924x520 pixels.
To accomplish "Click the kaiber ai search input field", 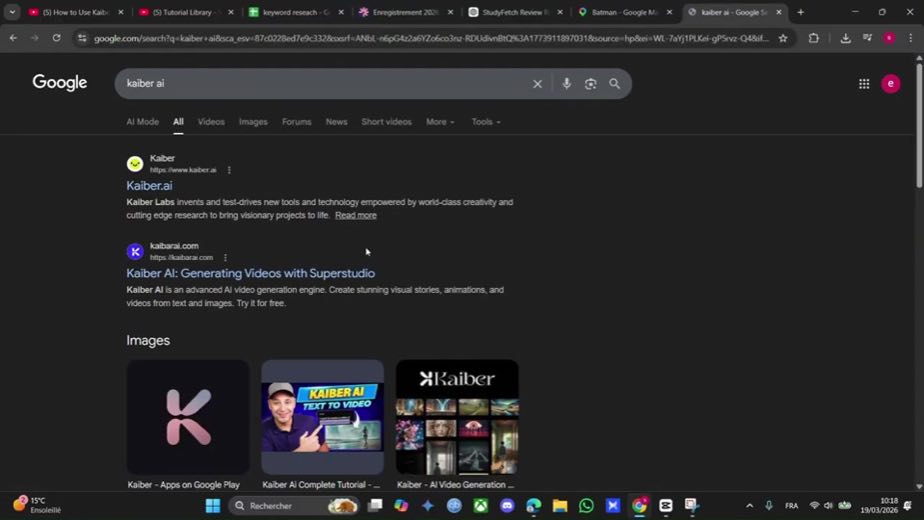I will tap(324, 84).
